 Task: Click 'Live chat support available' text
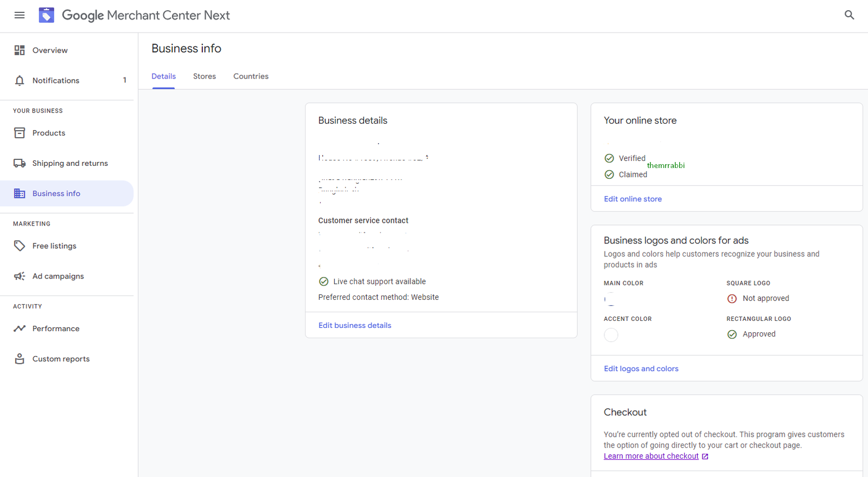[379, 281]
